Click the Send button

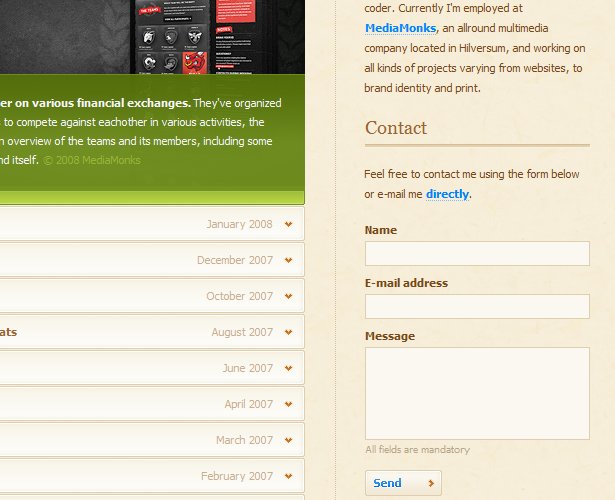click(403, 483)
